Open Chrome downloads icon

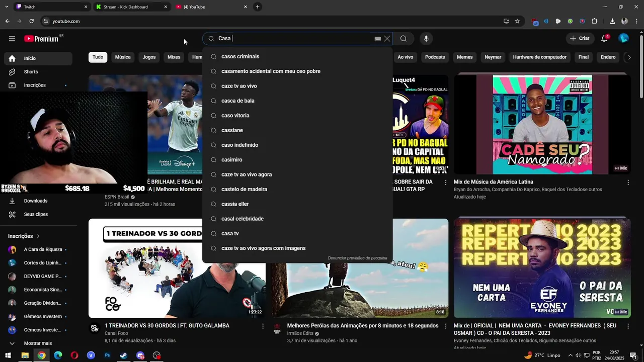(612, 21)
